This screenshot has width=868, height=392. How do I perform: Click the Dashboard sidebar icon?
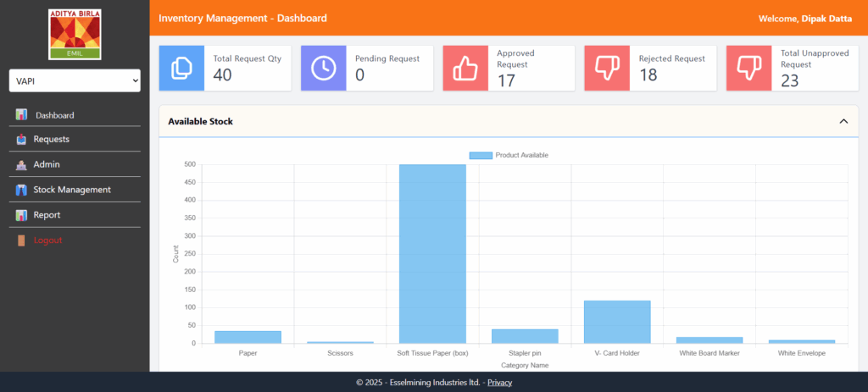click(x=21, y=115)
